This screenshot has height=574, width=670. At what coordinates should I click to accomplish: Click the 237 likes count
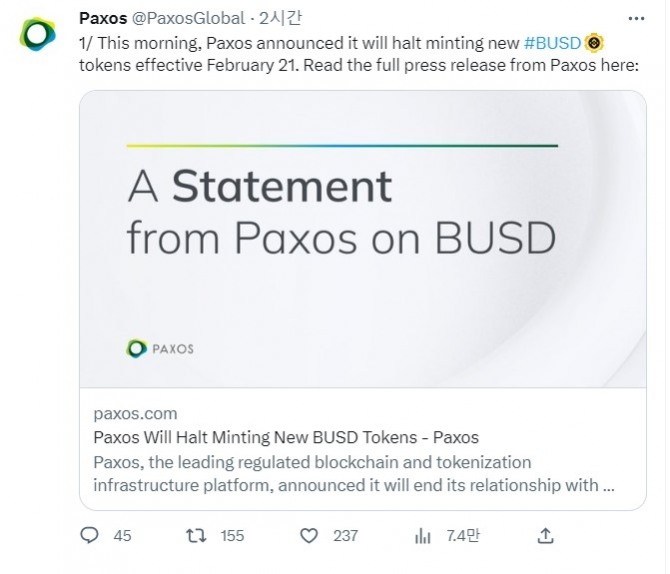coord(345,536)
